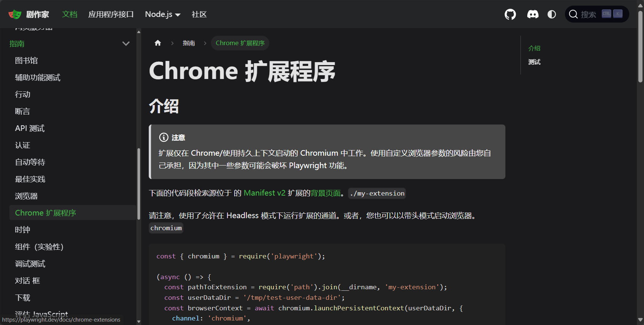Image resolution: width=644 pixels, height=325 pixels.
Task: Click the launchPersistentContext code line
Action: (x=313, y=308)
